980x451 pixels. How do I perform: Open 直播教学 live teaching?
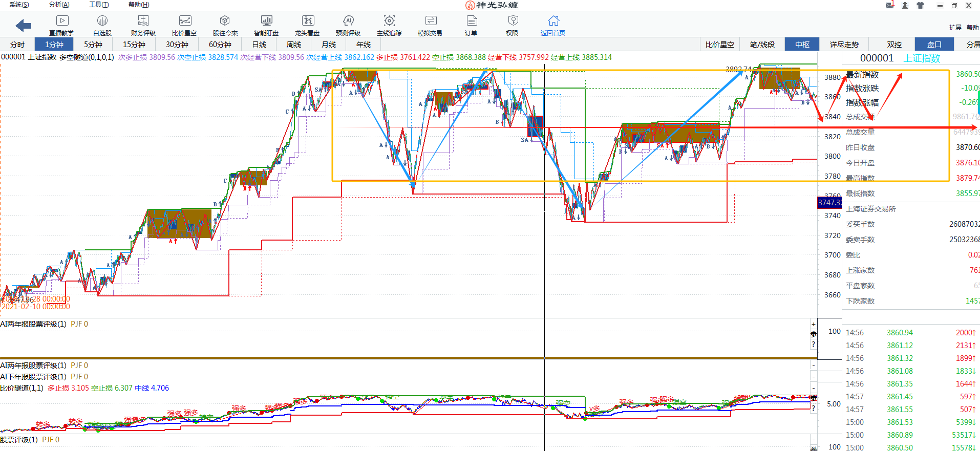61,25
